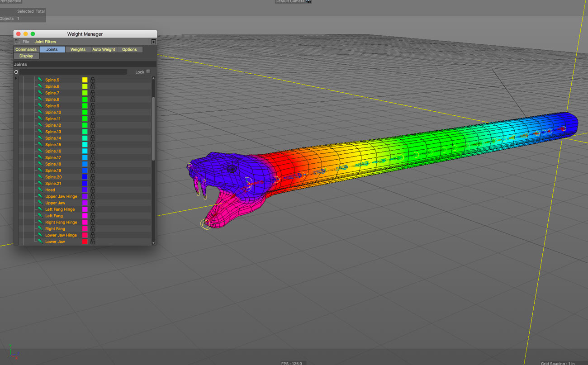Click the Spine.16 cyan color swatch
Viewport: 588px width, 365px height.
[x=85, y=151]
